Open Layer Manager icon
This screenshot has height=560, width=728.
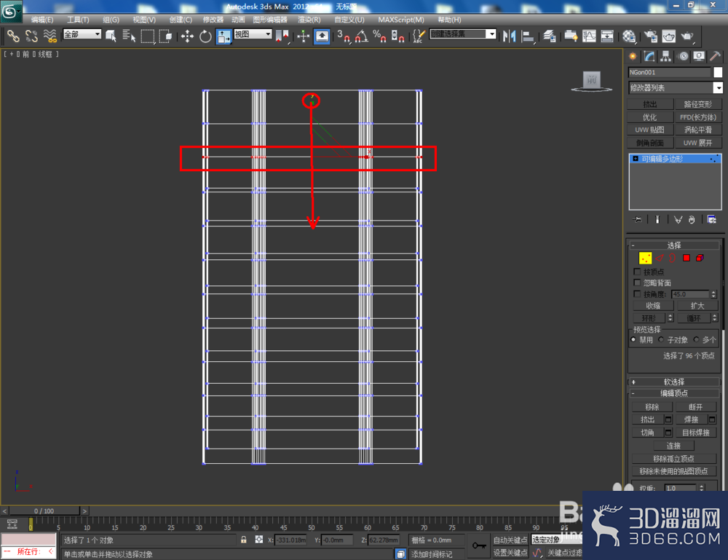click(x=550, y=36)
